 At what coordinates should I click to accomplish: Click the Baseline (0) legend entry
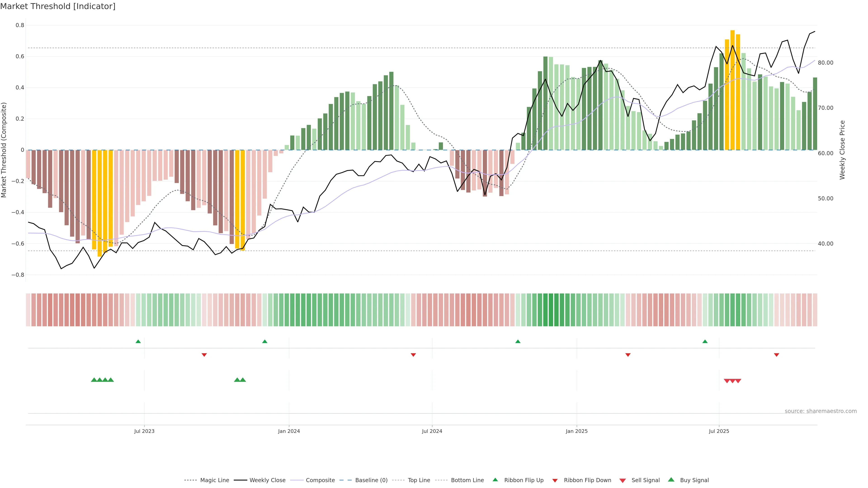[371, 480]
